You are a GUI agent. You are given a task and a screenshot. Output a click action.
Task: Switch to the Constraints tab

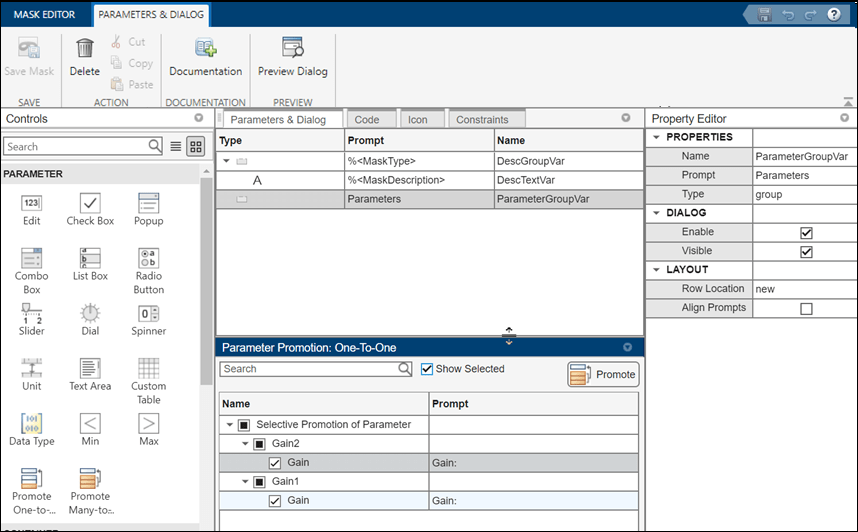click(x=482, y=120)
